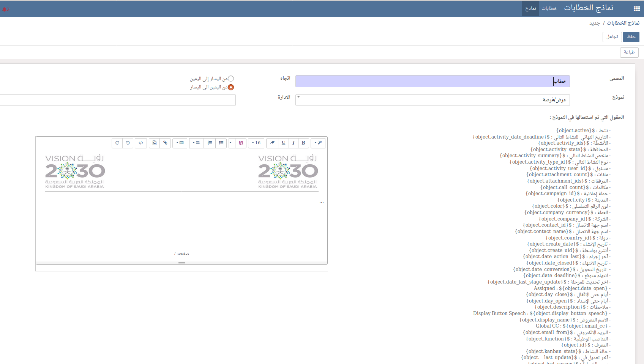Select the left-to-right direction radio button
This screenshot has height=364, width=644.
point(231,79)
